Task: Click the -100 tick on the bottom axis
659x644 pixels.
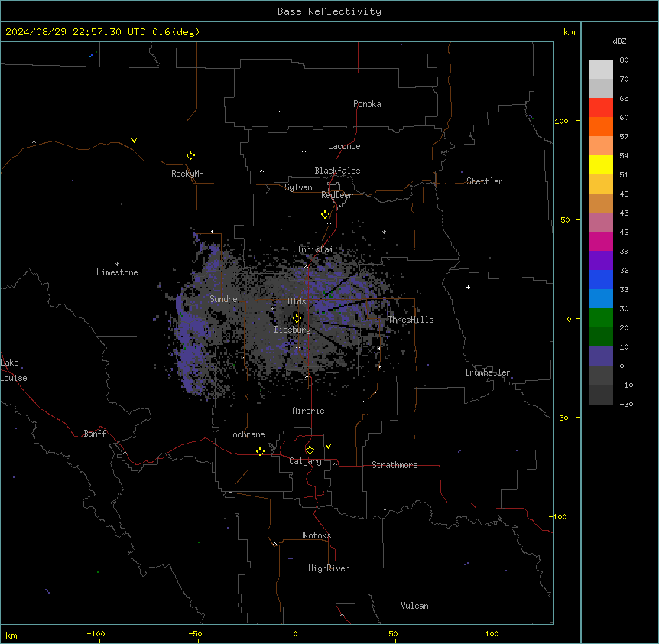Action: [96, 633]
